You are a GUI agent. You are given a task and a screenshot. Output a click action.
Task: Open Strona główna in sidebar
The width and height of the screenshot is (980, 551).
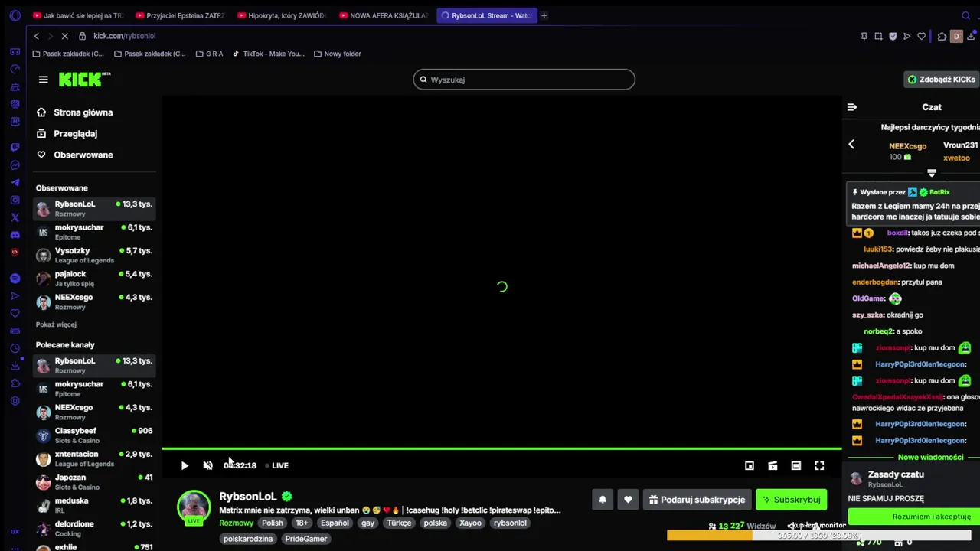coord(75,112)
